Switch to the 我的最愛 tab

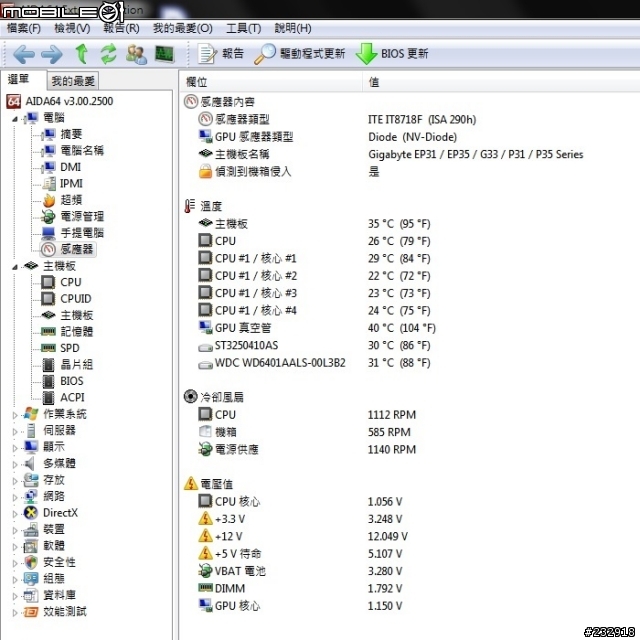[x=73, y=81]
